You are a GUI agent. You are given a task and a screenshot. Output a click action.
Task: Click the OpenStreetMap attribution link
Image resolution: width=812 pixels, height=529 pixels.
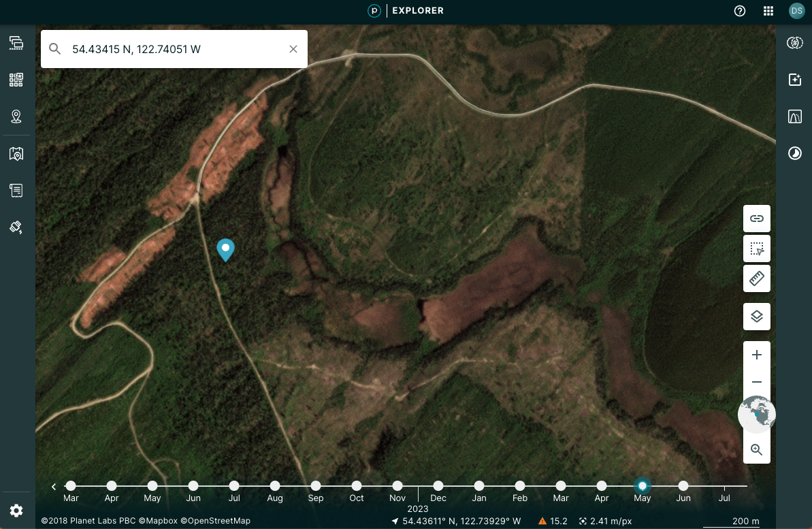click(216, 521)
